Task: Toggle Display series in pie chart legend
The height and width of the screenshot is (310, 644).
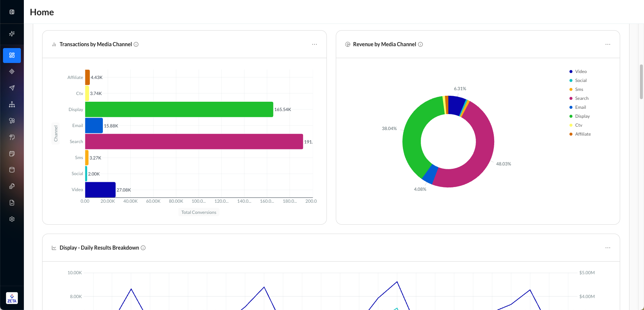Action: [x=582, y=116]
